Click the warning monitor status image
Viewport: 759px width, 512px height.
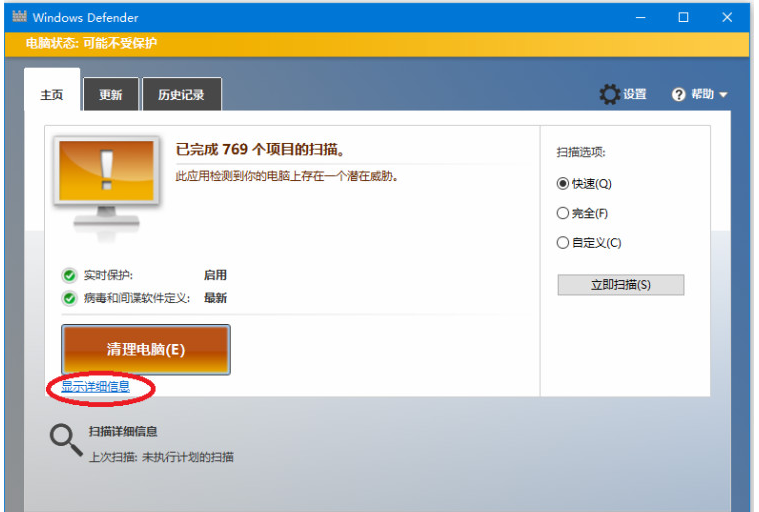pyautogui.click(x=106, y=188)
